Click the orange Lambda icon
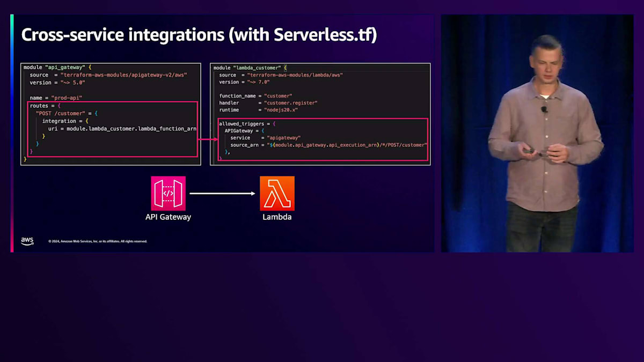644x362 pixels. coord(277,193)
